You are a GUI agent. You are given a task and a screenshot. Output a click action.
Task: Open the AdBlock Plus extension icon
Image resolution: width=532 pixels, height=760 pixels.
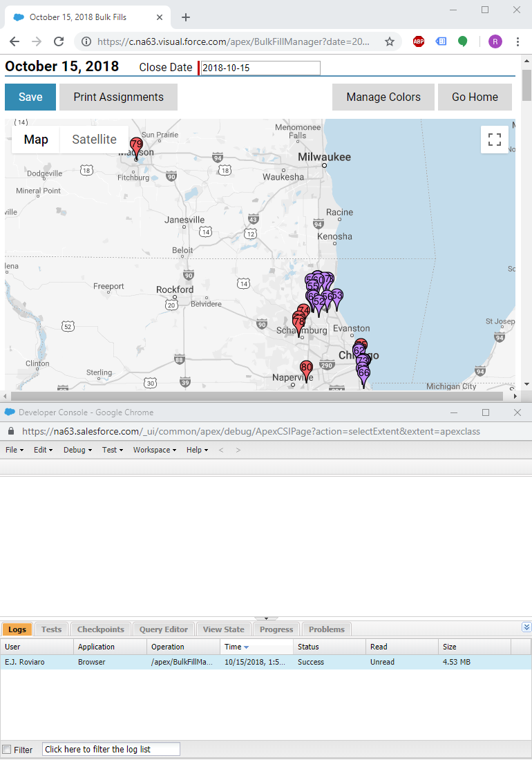click(419, 41)
